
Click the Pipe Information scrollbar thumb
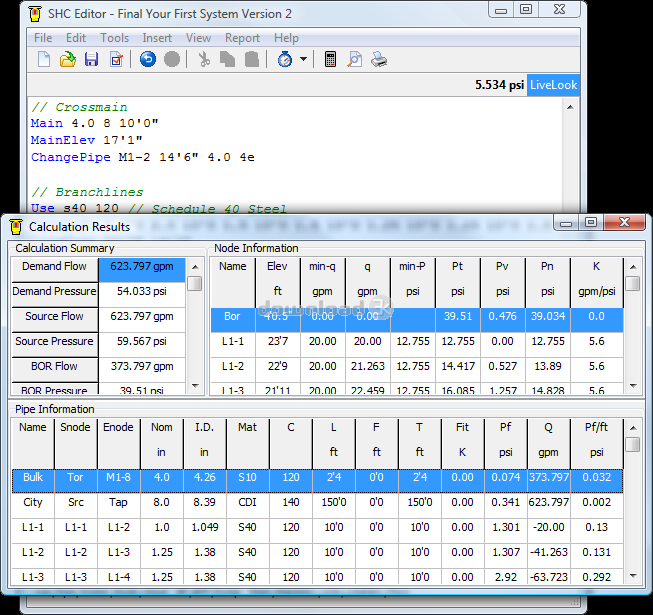633,444
